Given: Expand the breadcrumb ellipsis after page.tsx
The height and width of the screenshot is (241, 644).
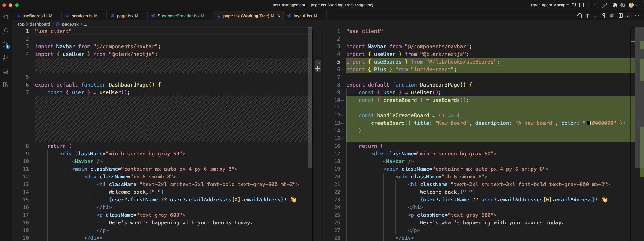Looking at the screenshot, I should tap(85, 24).
